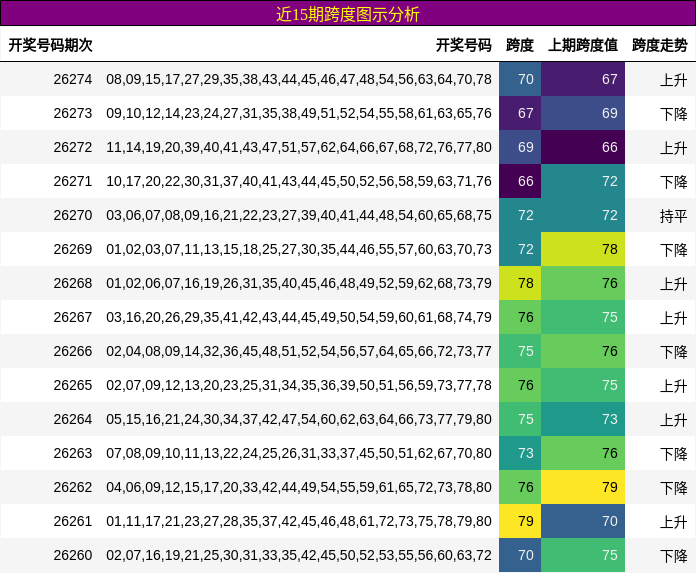
Task: Click span cell 79 in row 26261
Action: (x=520, y=521)
